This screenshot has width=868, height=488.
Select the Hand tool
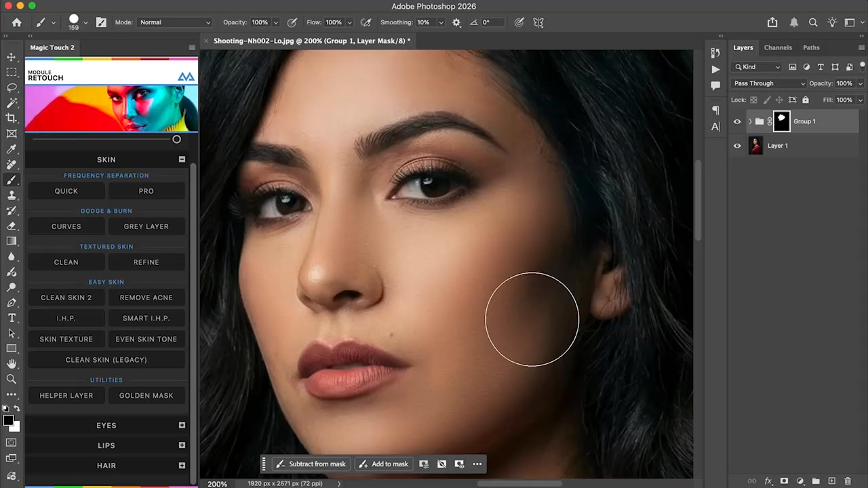tap(12, 364)
